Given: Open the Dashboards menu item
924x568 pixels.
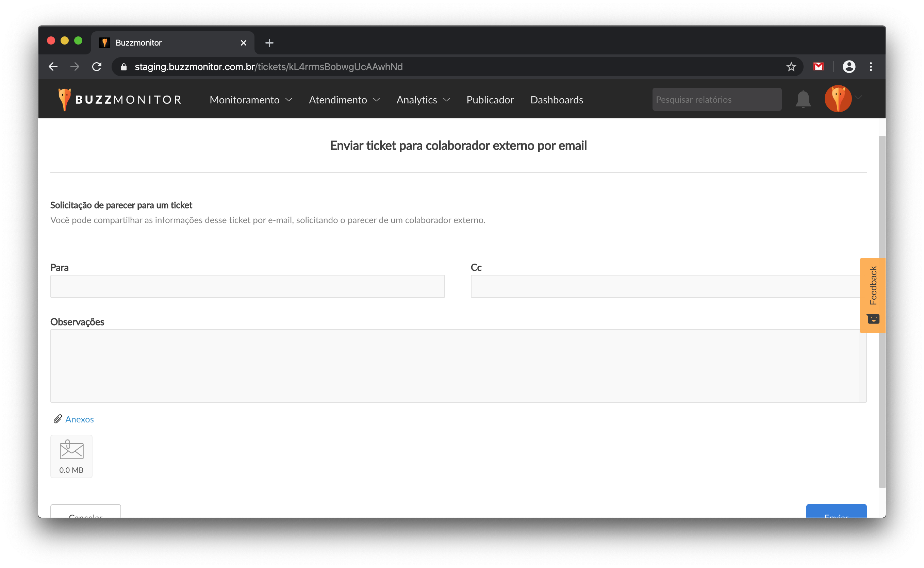Looking at the screenshot, I should click(556, 100).
